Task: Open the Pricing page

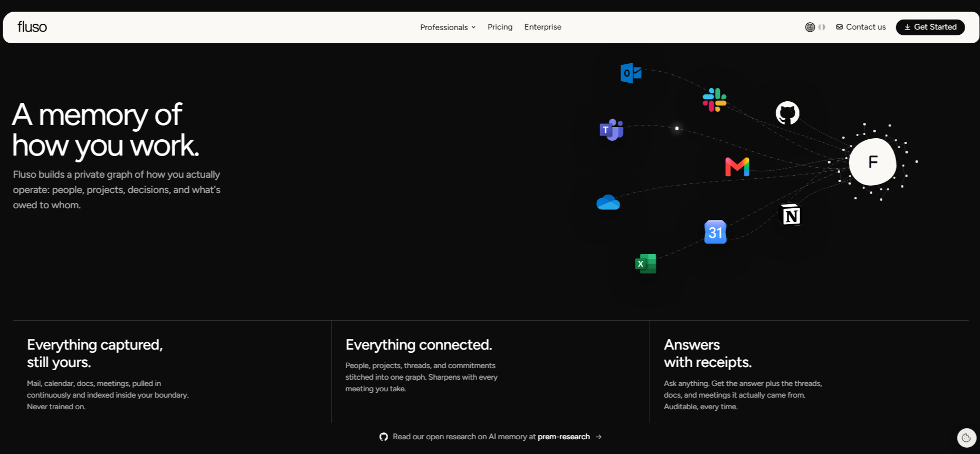Action: pos(500,27)
